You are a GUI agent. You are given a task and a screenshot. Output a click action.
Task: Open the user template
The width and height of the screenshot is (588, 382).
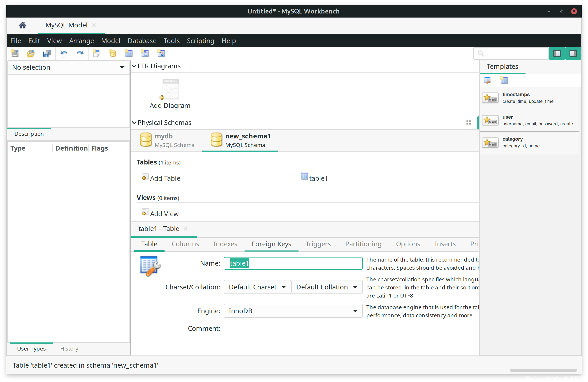tap(529, 120)
